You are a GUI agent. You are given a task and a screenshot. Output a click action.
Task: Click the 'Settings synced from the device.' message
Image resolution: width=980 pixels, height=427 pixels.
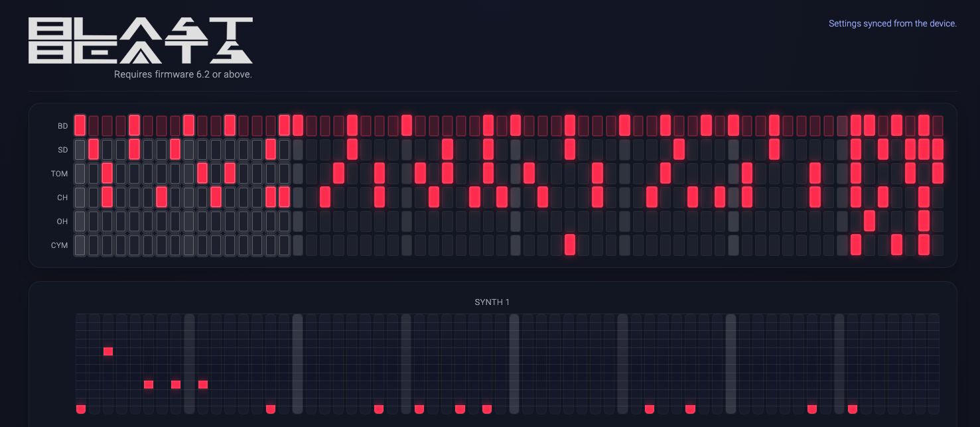pyautogui.click(x=892, y=23)
